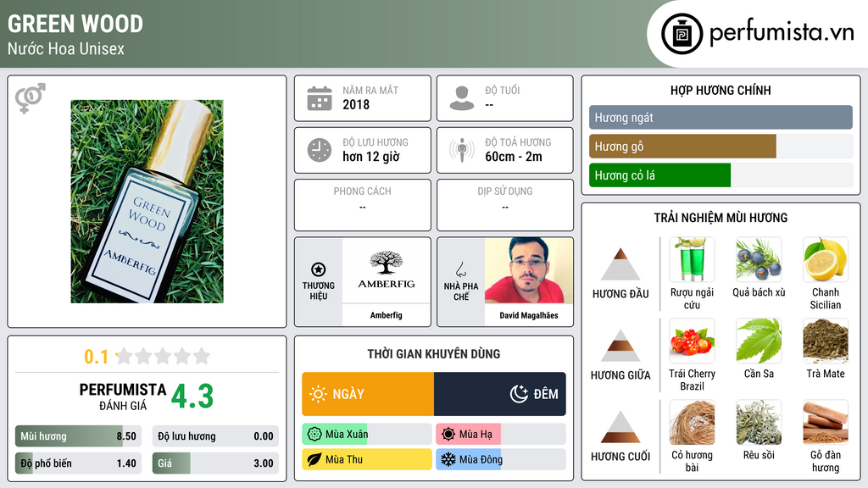Image resolution: width=868 pixels, height=488 pixels.
Task: Click the calendar icon for Năm ra mắt
Action: coord(320,98)
